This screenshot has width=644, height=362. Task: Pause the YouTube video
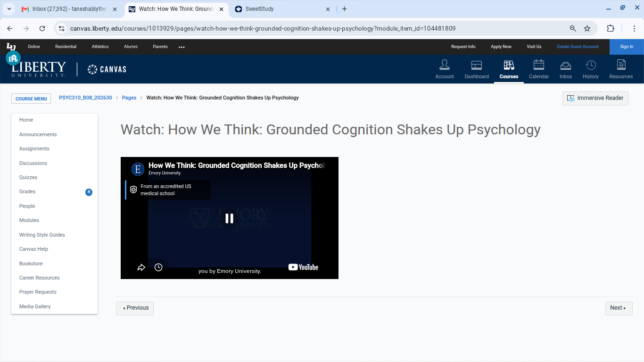pos(229,218)
